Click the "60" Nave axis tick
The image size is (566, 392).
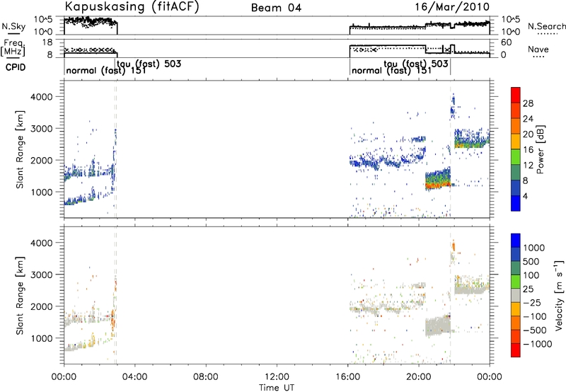[x=507, y=42]
